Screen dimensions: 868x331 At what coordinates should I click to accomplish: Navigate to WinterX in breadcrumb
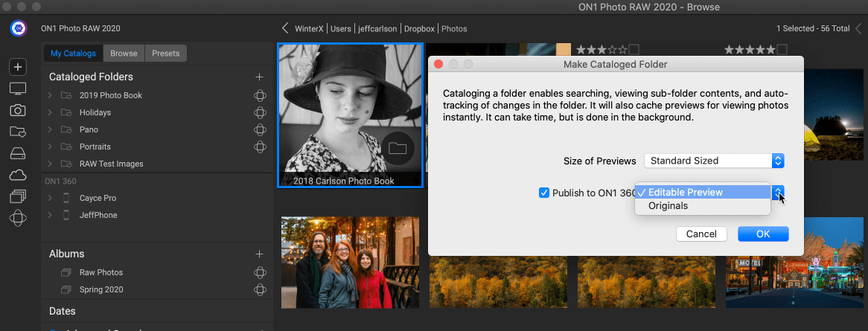pyautogui.click(x=309, y=28)
